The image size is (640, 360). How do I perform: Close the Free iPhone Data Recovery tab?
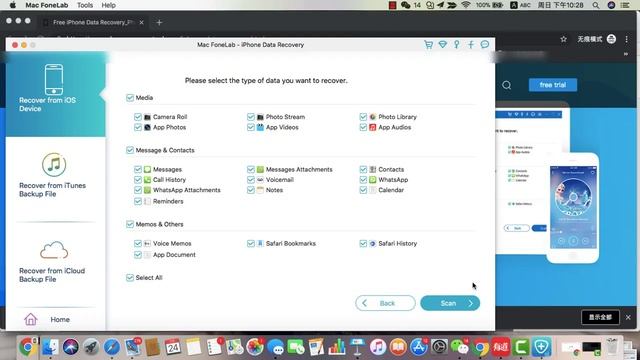141,22
